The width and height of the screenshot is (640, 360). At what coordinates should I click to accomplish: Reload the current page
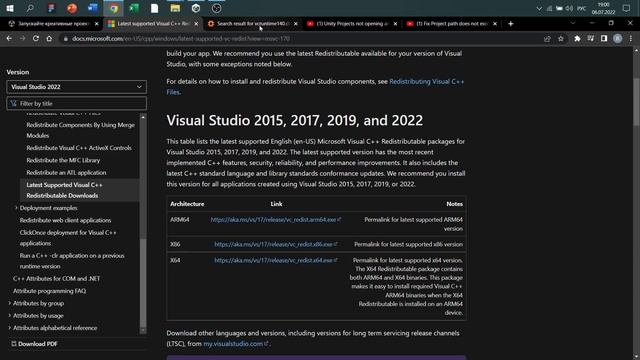pos(36,38)
